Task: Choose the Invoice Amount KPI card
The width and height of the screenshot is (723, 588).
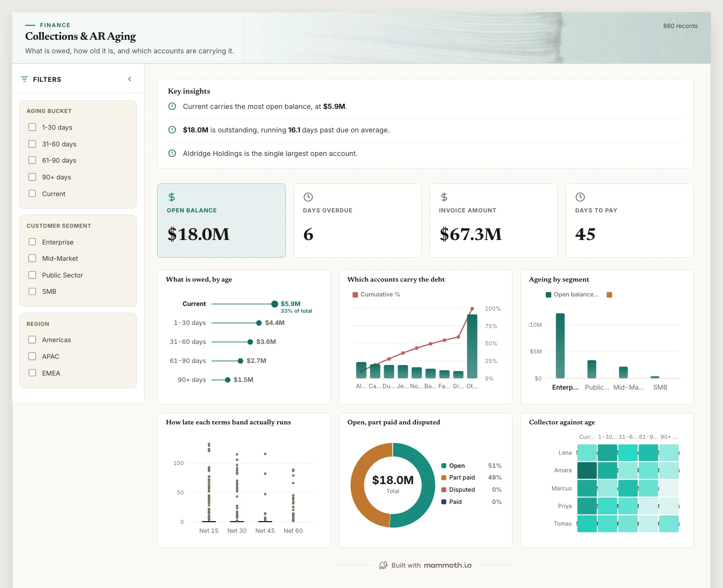Action: [493, 221]
